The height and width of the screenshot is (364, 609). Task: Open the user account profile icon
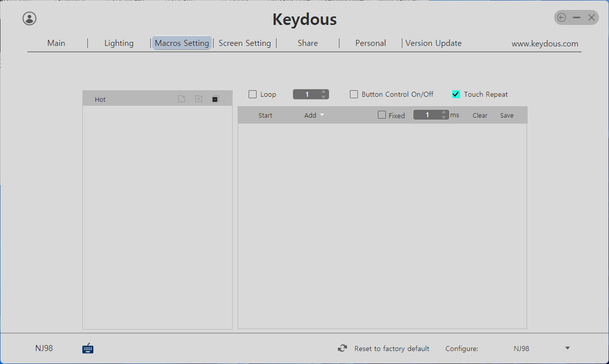(x=29, y=18)
